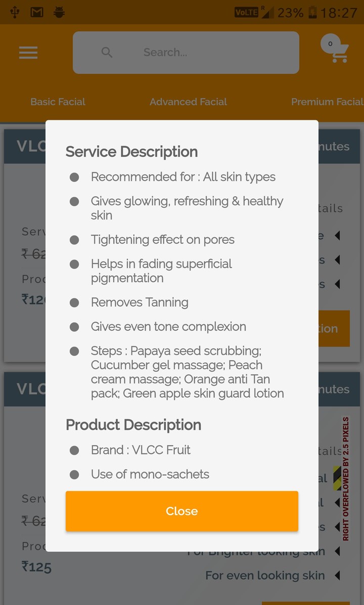364x605 pixels.
Task: Expand the For even looking skin arrow
Action: (x=337, y=575)
